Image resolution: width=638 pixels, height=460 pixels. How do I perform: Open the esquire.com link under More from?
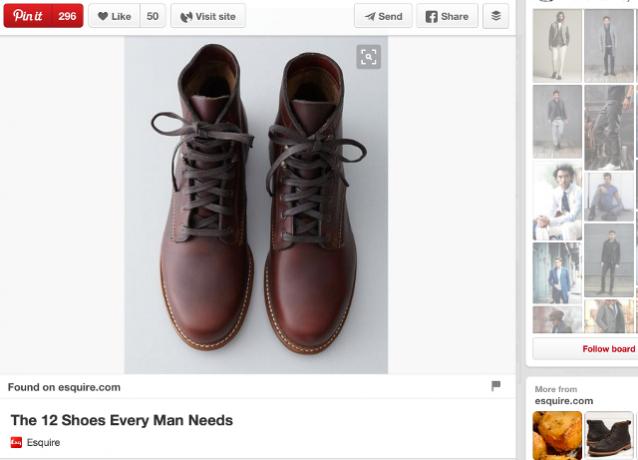[x=564, y=401]
